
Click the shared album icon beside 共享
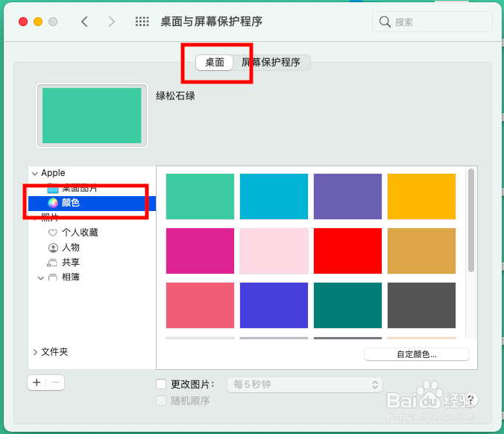52,262
